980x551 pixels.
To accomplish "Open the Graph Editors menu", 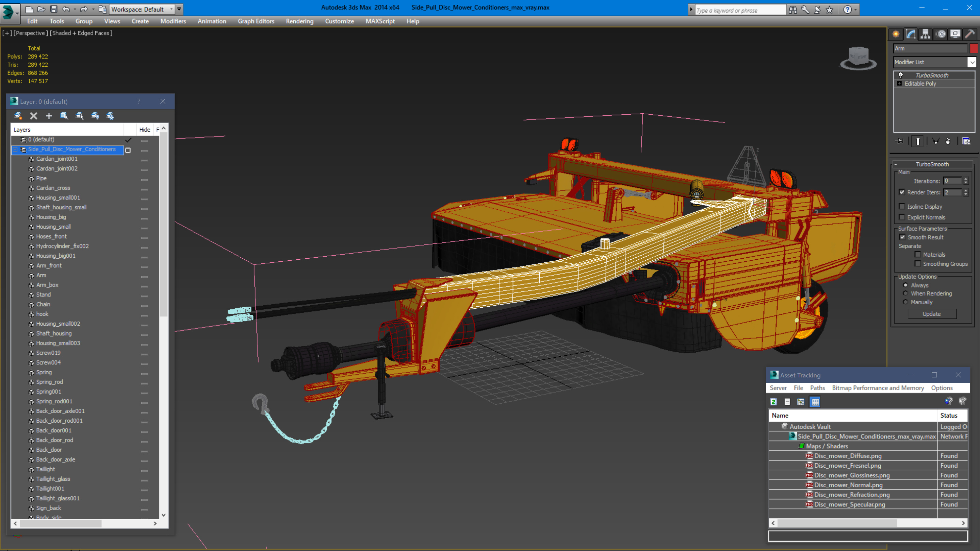I will point(256,21).
